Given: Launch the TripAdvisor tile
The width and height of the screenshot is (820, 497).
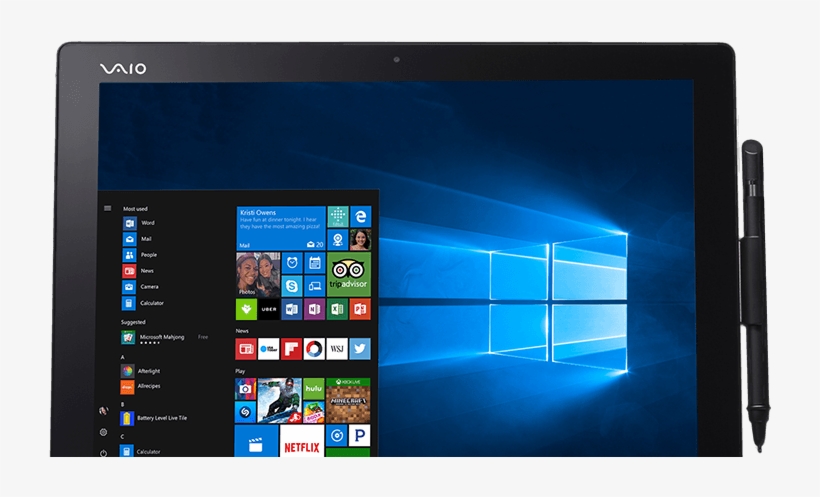Looking at the screenshot, I should pos(348,274).
